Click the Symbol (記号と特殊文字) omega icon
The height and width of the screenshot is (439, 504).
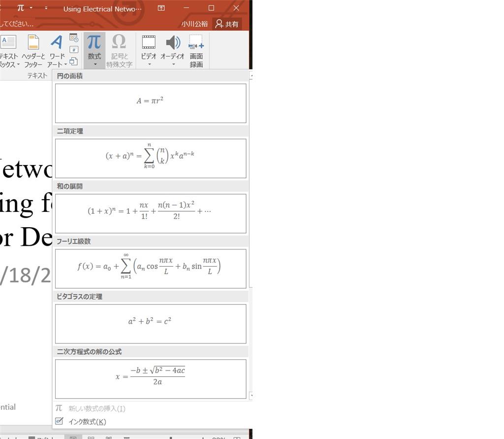[119, 42]
